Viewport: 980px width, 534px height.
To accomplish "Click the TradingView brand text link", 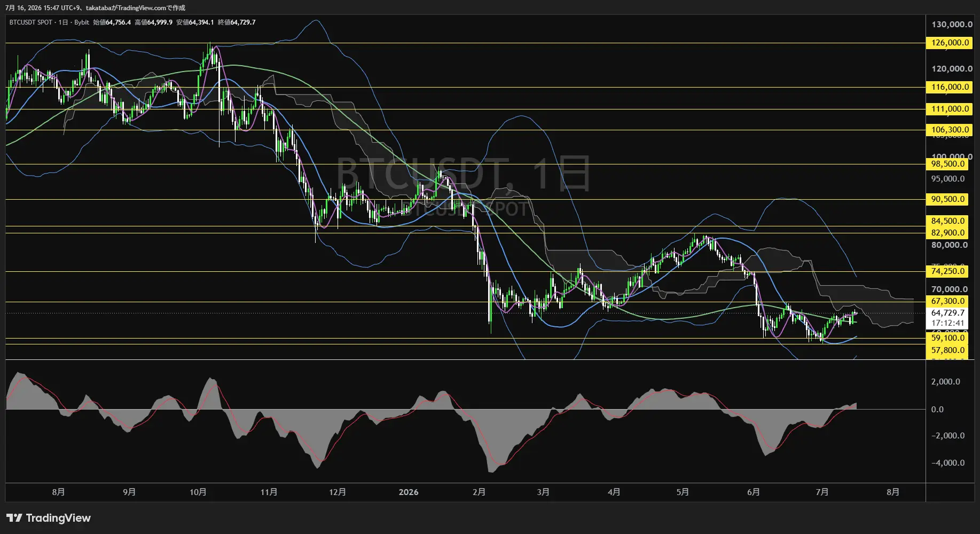I will (58, 518).
